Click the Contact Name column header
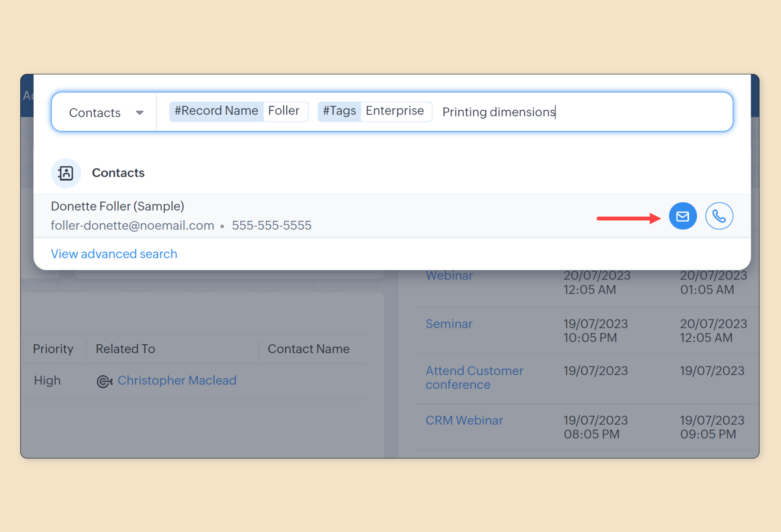This screenshot has width=781, height=532. 308,349
